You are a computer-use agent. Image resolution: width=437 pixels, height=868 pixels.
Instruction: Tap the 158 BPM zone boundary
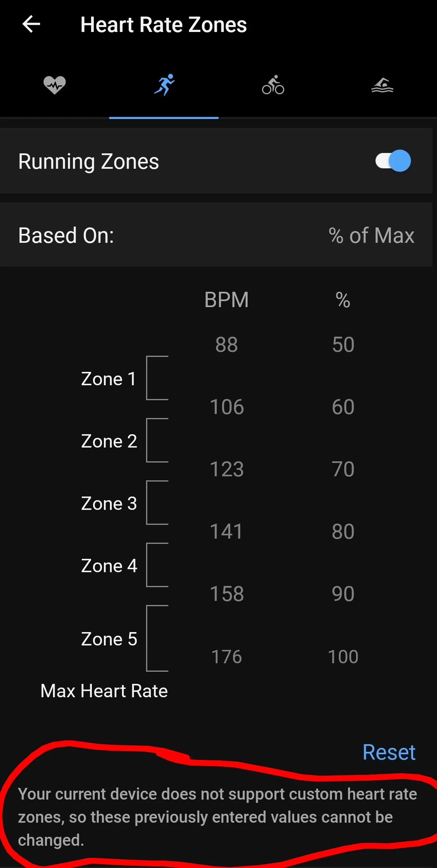pyautogui.click(x=227, y=594)
